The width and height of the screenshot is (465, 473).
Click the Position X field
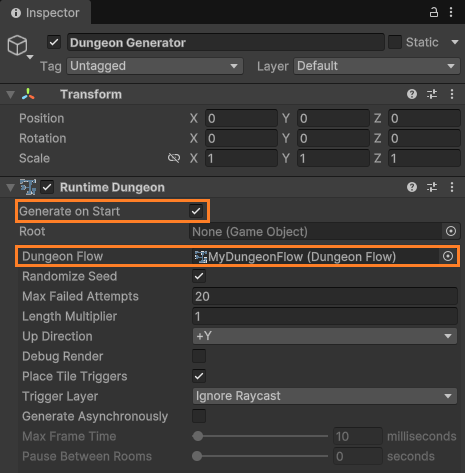[241, 118]
